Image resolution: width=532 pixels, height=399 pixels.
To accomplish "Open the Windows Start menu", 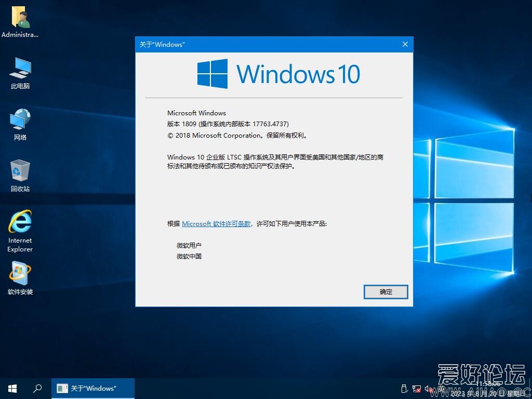I will pos(12,389).
